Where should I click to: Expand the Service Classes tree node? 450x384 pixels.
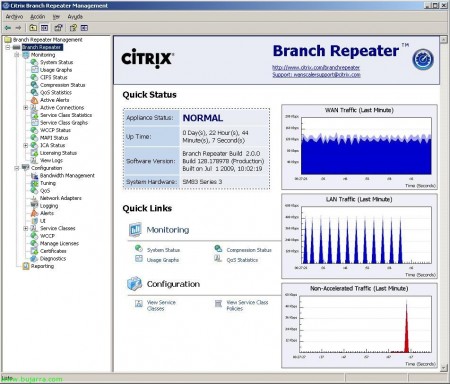(x=26, y=228)
